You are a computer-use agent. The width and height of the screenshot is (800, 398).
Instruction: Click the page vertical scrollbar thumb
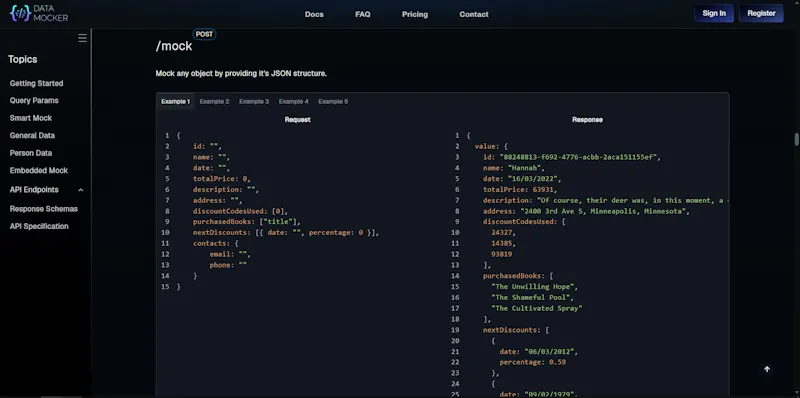click(x=796, y=139)
